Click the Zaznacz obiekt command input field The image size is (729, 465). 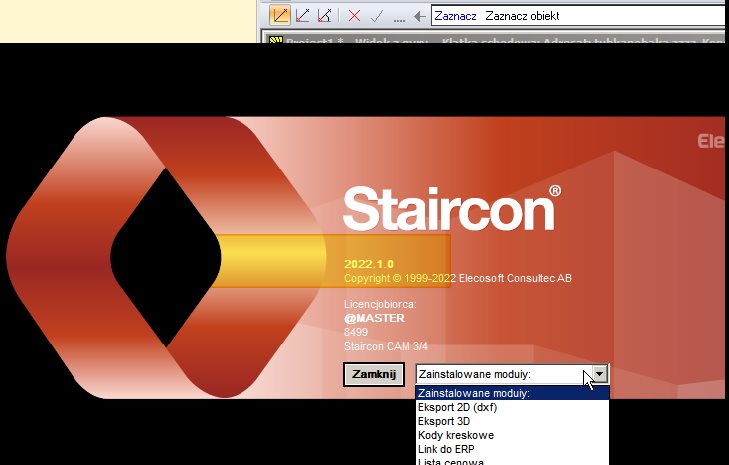pyautogui.click(x=578, y=16)
